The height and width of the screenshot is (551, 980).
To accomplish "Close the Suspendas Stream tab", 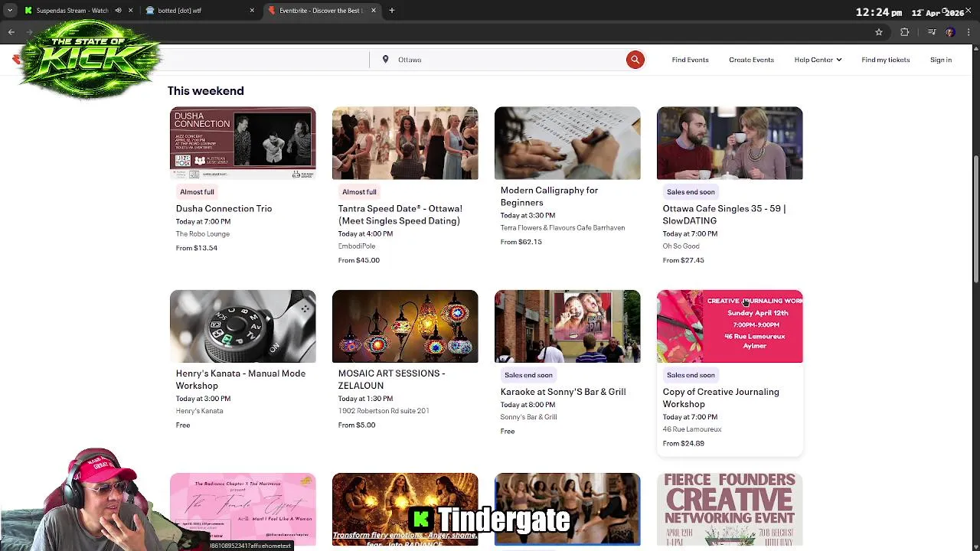I will pyautogui.click(x=130, y=11).
